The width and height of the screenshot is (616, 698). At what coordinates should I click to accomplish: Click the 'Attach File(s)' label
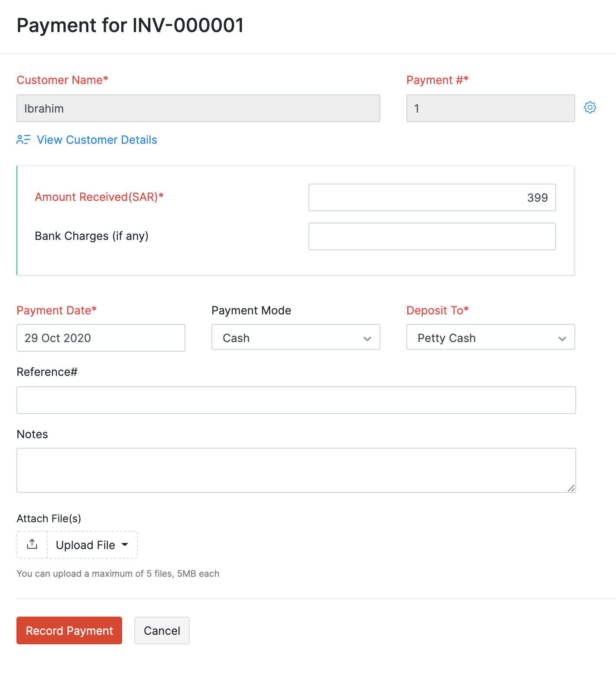tap(49, 519)
